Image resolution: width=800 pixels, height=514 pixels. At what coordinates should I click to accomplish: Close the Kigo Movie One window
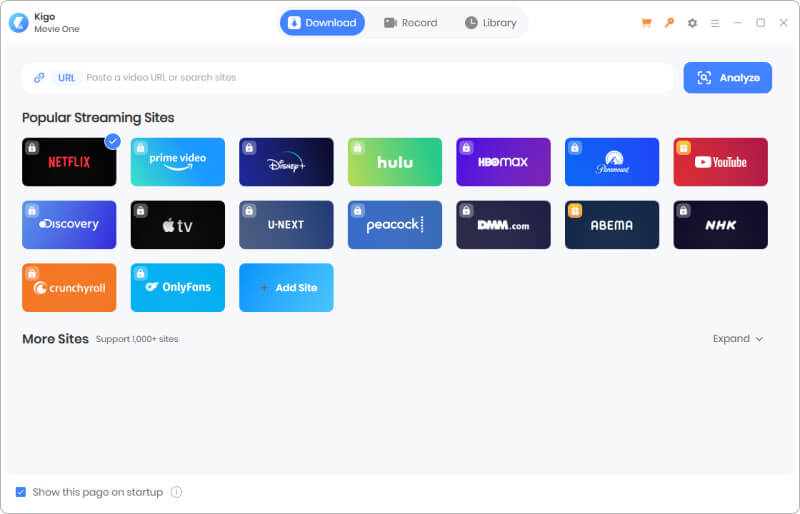point(784,23)
